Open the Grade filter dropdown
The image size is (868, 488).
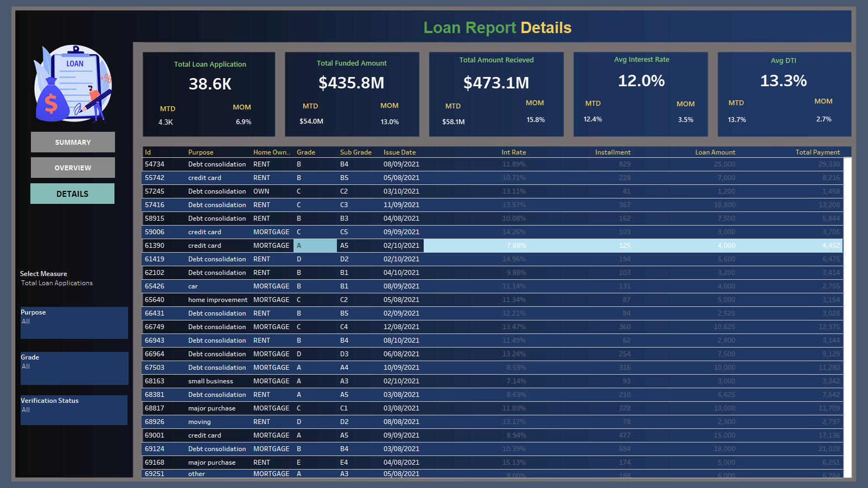(74, 367)
